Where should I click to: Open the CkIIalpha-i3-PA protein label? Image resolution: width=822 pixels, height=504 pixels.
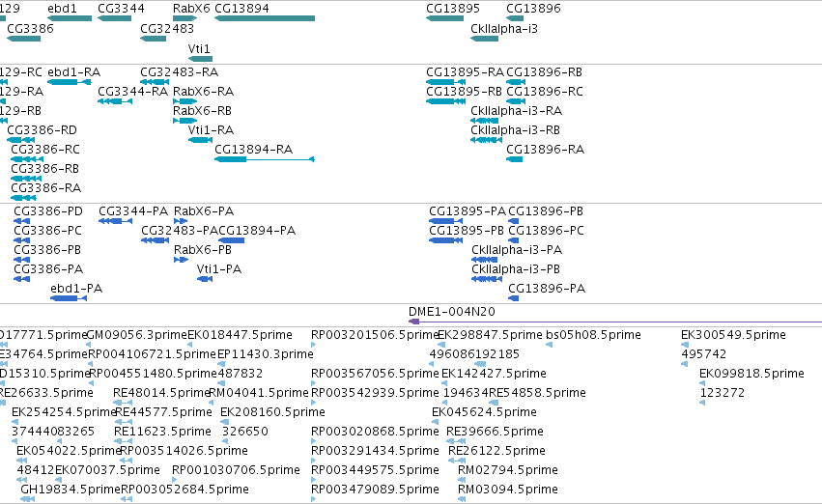click(517, 250)
